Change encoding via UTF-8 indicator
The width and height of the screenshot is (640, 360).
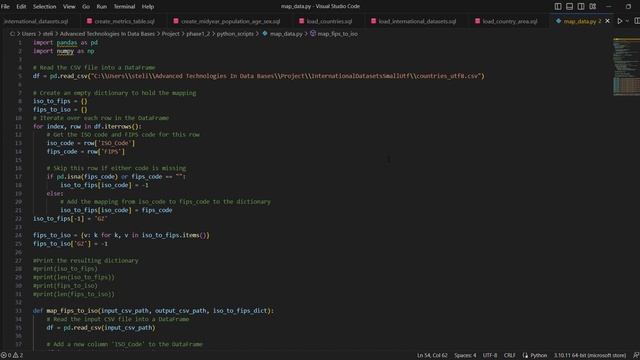tap(490, 356)
